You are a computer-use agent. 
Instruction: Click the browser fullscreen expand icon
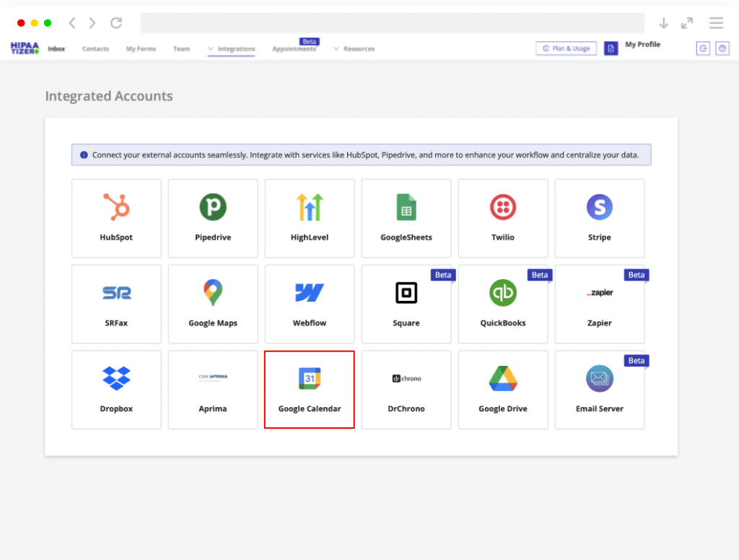687,22
